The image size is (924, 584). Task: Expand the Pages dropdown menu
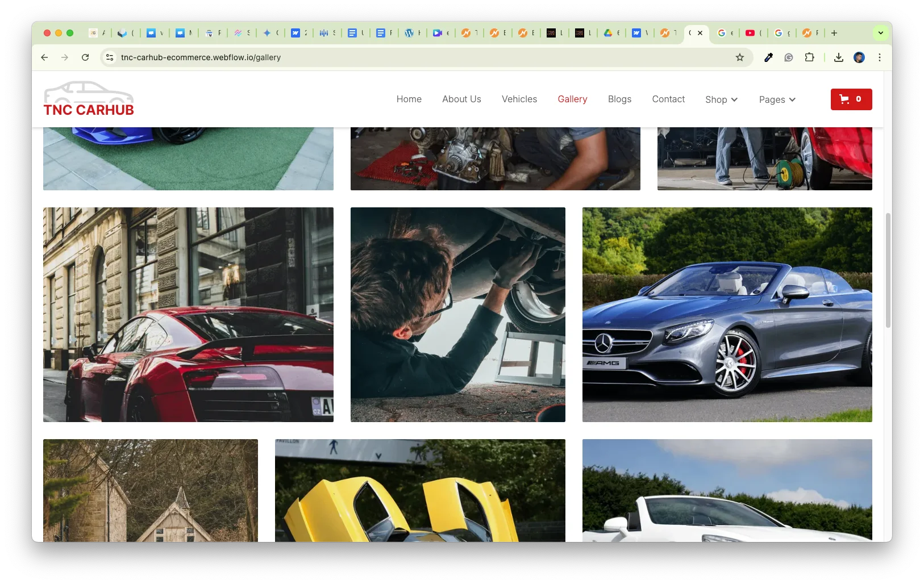click(x=777, y=99)
